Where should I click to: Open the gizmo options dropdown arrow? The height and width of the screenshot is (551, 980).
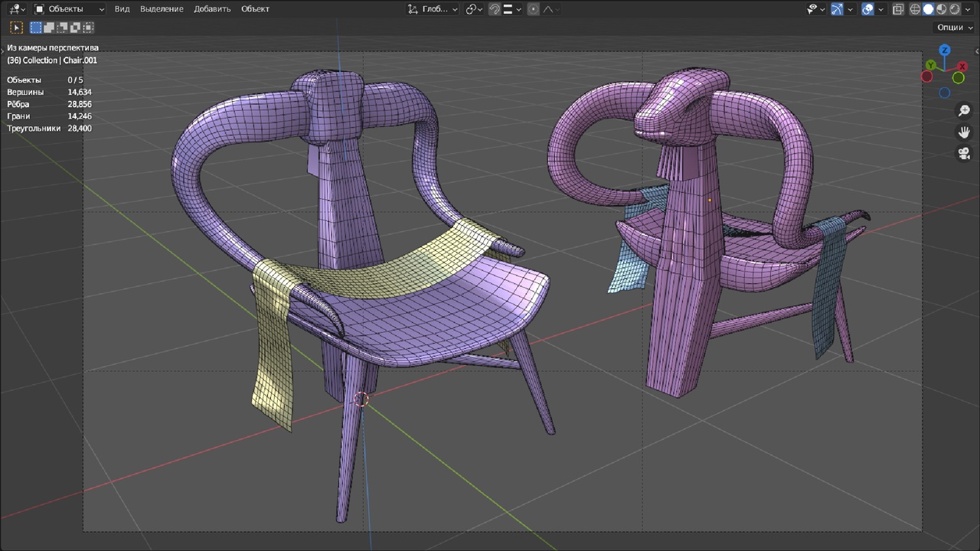click(x=850, y=9)
